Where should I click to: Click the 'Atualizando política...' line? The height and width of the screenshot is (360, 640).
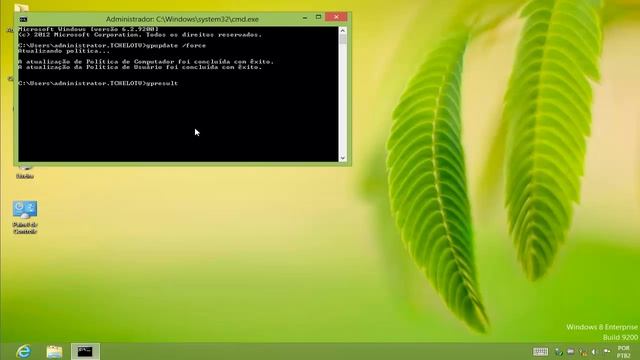[64, 51]
